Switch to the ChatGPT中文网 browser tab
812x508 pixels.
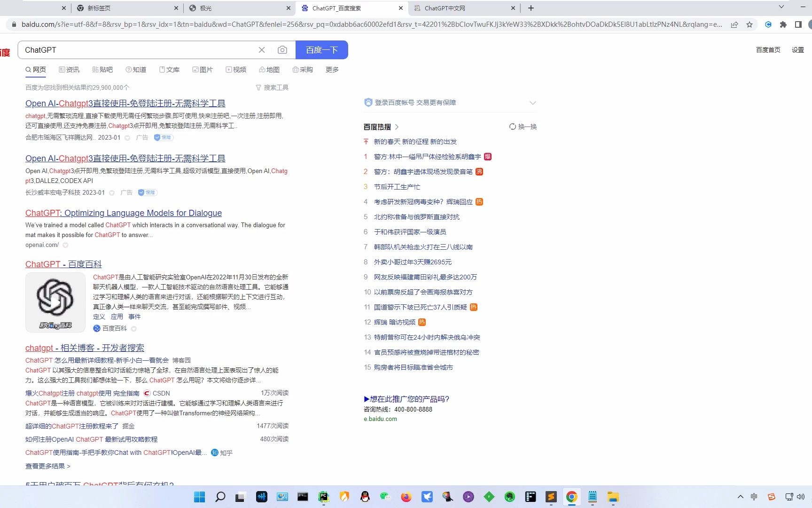[x=464, y=8]
